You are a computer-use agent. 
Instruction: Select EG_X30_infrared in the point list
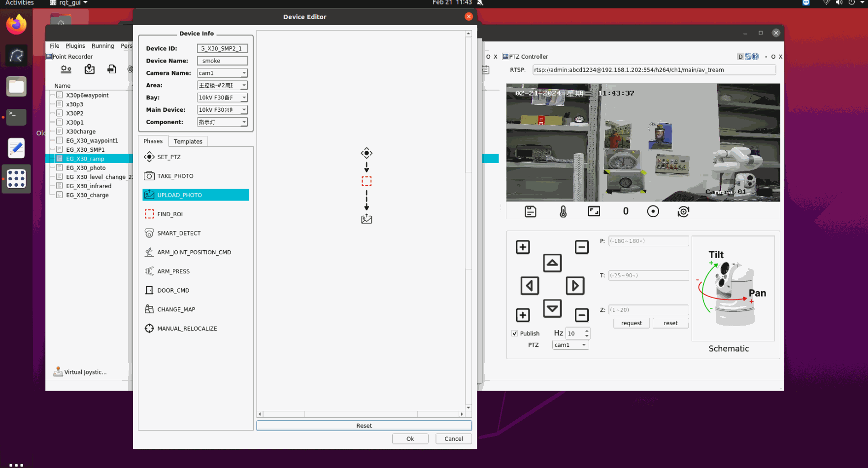point(89,186)
